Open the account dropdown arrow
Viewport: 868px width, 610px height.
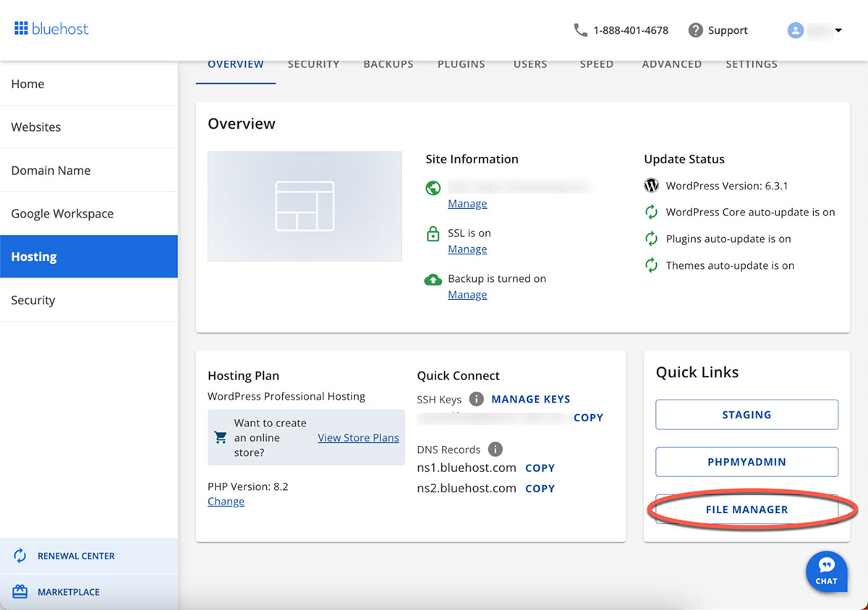coord(838,30)
